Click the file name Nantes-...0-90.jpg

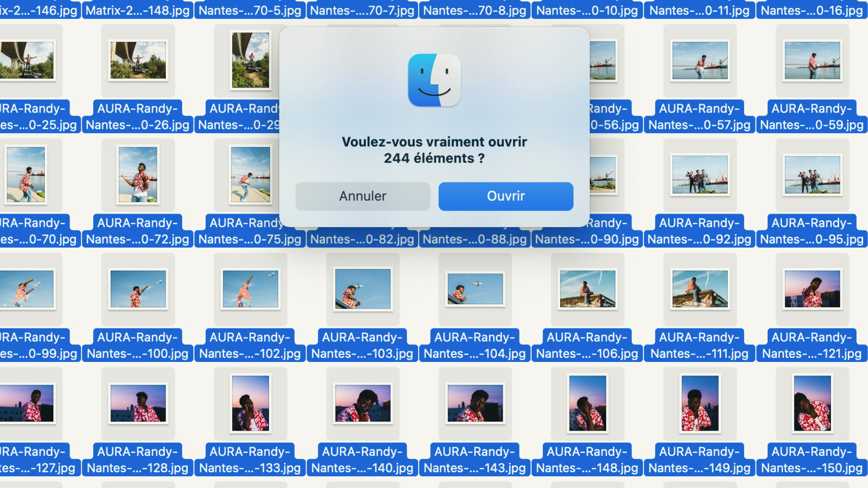pyautogui.click(x=587, y=239)
